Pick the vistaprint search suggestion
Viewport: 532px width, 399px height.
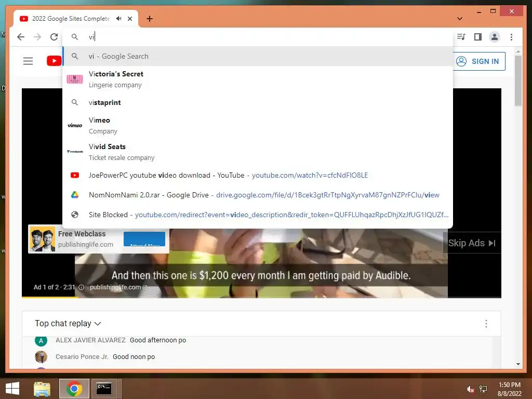click(x=258, y=102)
